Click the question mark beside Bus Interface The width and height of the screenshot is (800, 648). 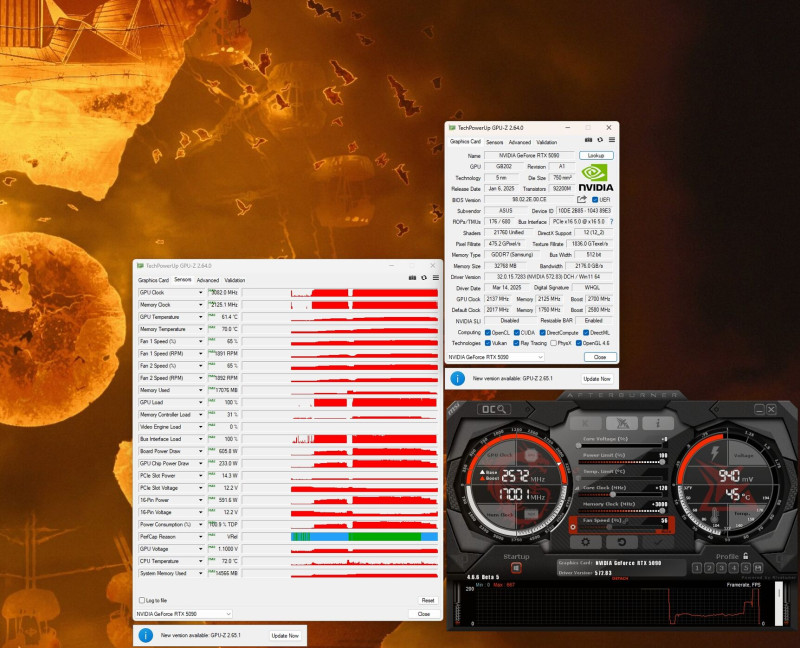[611, 221]
